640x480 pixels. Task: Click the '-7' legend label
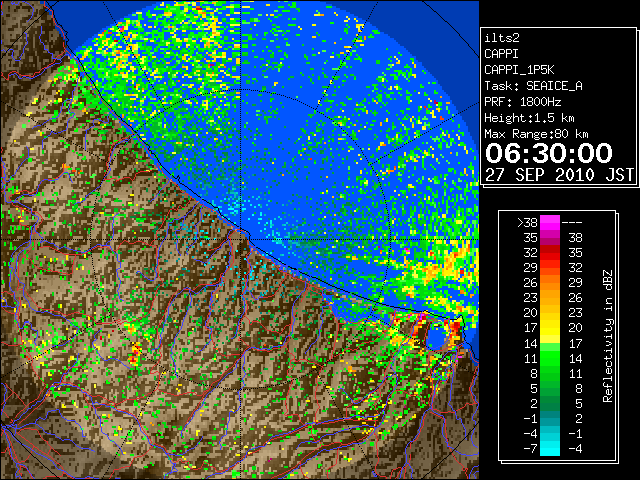click(530, 449)
